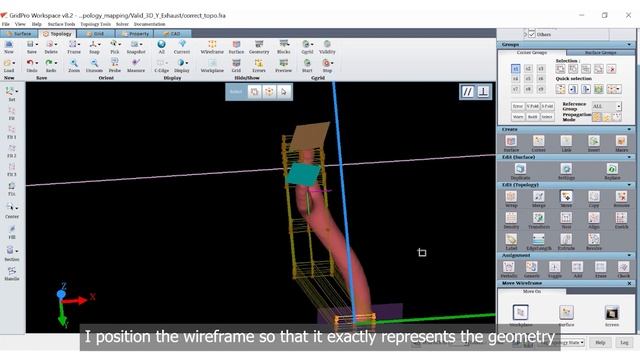
Task: Close the Move Wireframe panel
Action: click(x=629, y=283)
